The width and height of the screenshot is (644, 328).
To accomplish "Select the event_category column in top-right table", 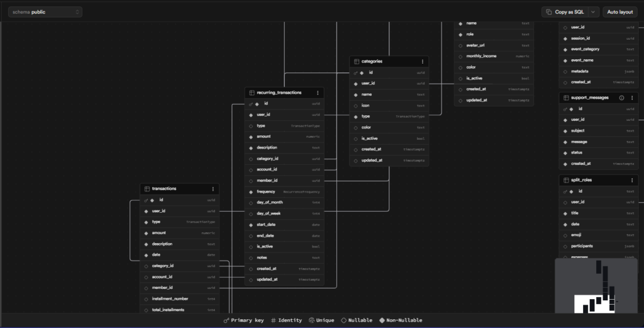I will [599, 49].
